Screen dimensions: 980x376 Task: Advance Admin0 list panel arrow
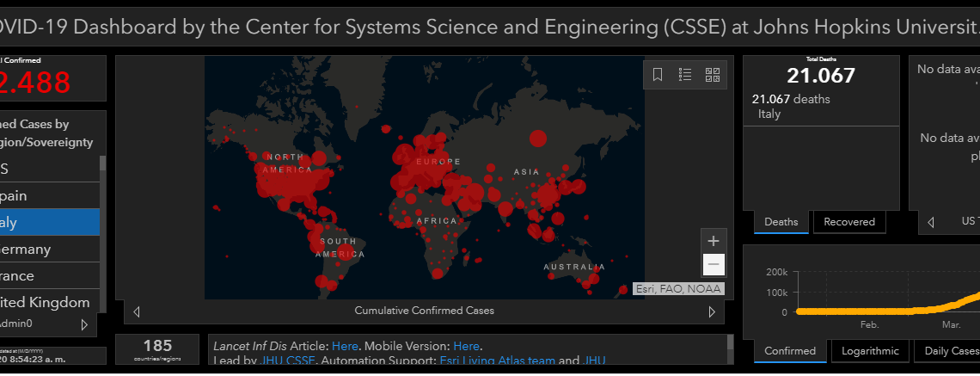[x=84, y=324]
